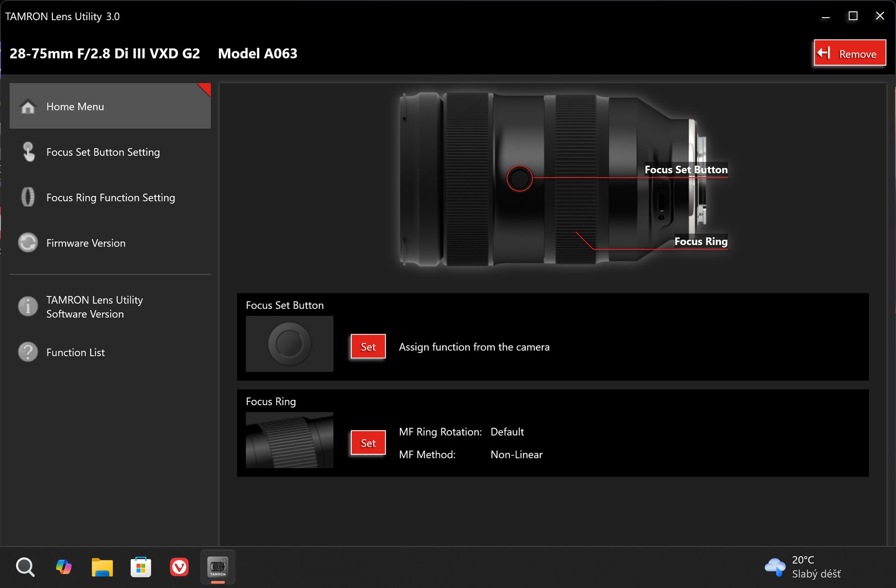
Task: Click the finger-press icon for Focus Set Button Setting
Action: click(28, 152)
